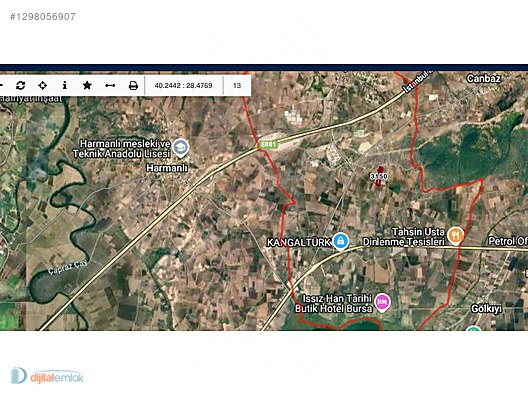The height and width of the screenshot is (396, 528).
Task: Click the dijitalemlak logo
Action: (47, 376)
